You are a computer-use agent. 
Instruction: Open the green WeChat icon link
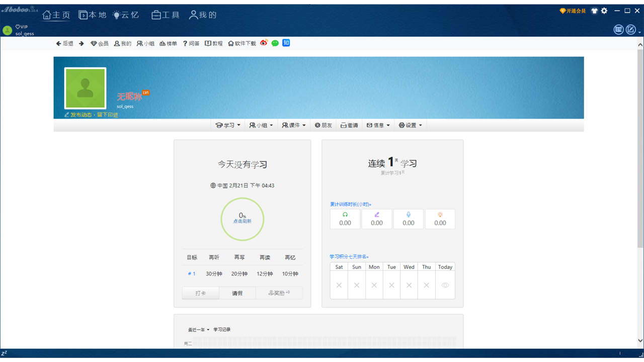pos(275,43)
